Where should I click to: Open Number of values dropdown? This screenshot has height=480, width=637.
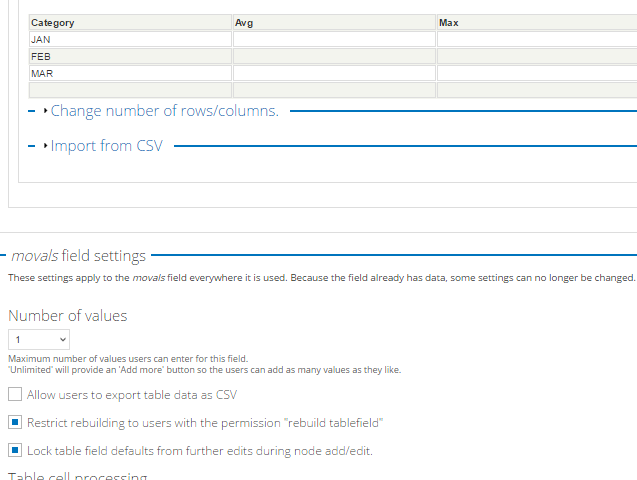[39, 339]
